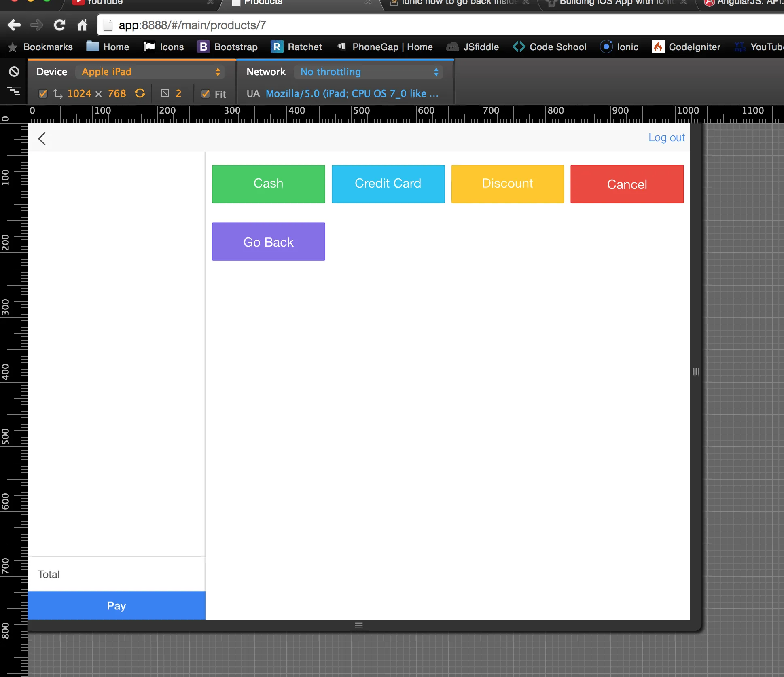Click the device pixel ratio icon
The height and width of the screenshot is (677, 784).
click(x=165, y=93)
